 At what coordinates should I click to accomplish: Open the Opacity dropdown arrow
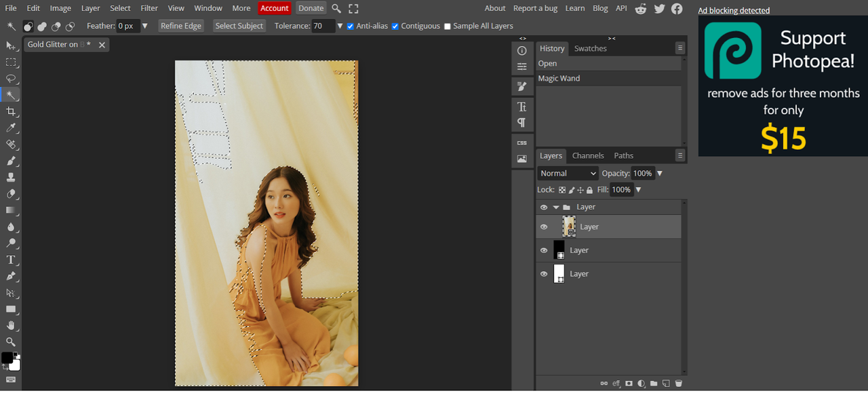pos(660,174)
